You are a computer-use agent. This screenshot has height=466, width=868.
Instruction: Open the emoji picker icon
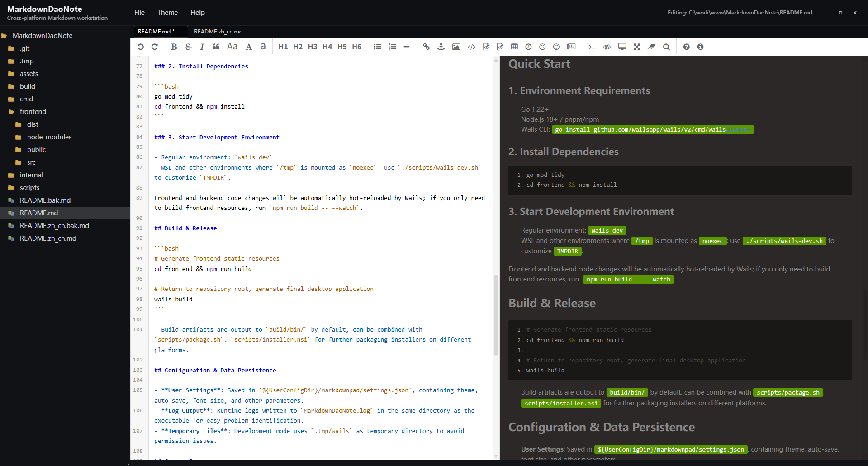tap(542, 47)
